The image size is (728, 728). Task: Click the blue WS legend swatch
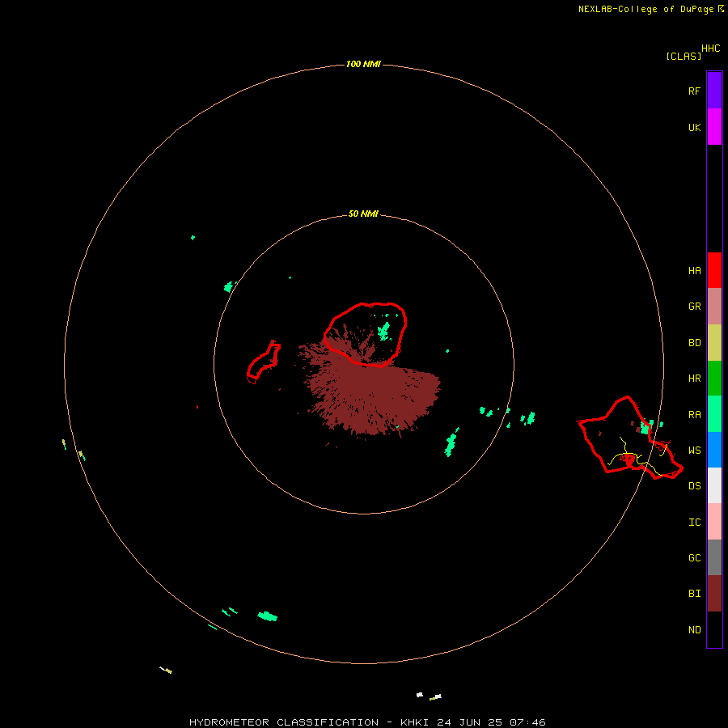pyautogui.click(x=714, y=450)
